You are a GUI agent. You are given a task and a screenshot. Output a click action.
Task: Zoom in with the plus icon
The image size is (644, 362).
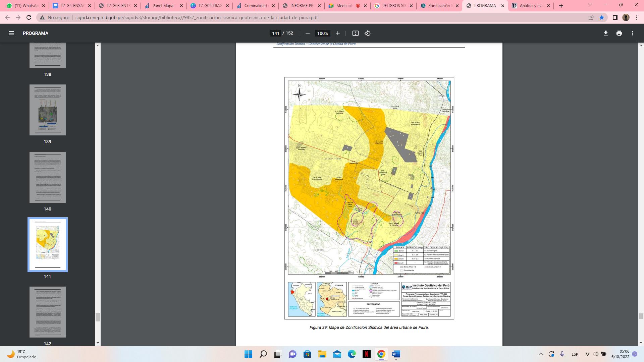click(x=338, y=33)
